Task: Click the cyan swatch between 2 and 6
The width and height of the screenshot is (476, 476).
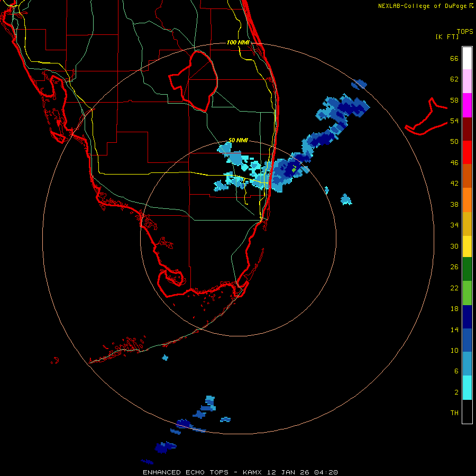Action: pos(467,388)
